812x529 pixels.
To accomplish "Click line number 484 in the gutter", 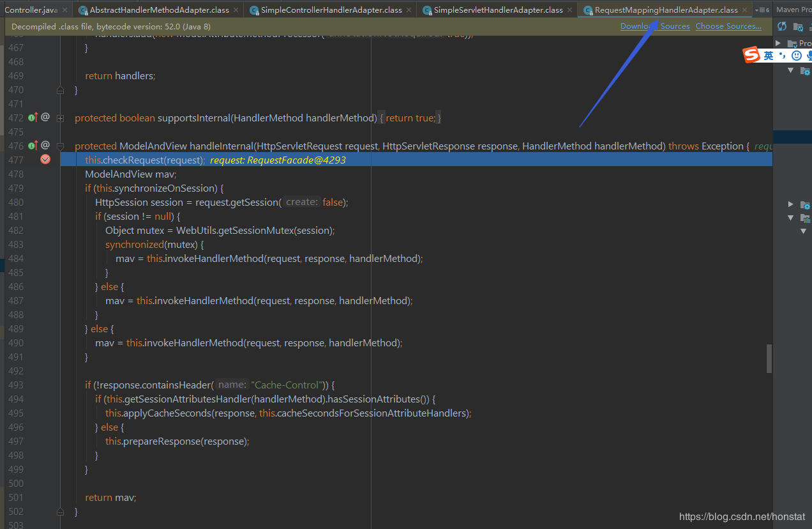I will 16,258.
